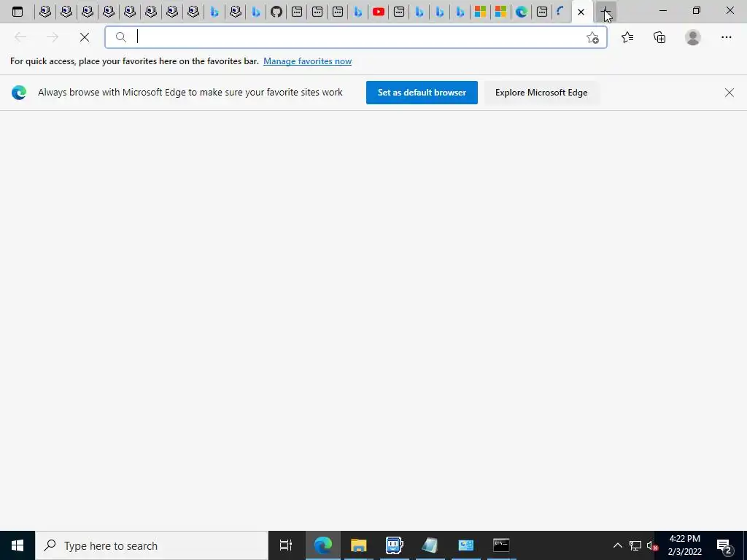The image size is (747, 560).
Task: Click Explore Microsoft Edge button
Action: pyautogui.click(x=541, y=93)
